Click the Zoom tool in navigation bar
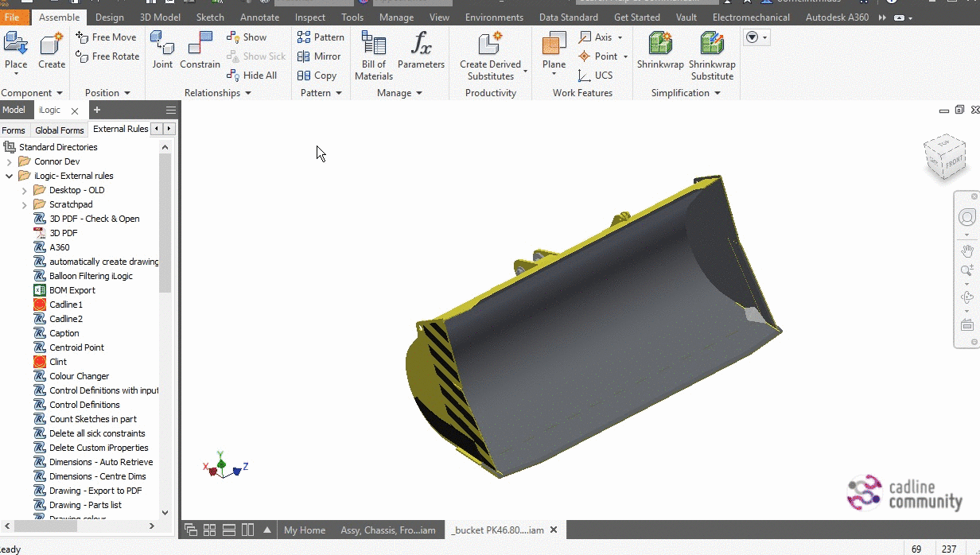 [967, 271]
